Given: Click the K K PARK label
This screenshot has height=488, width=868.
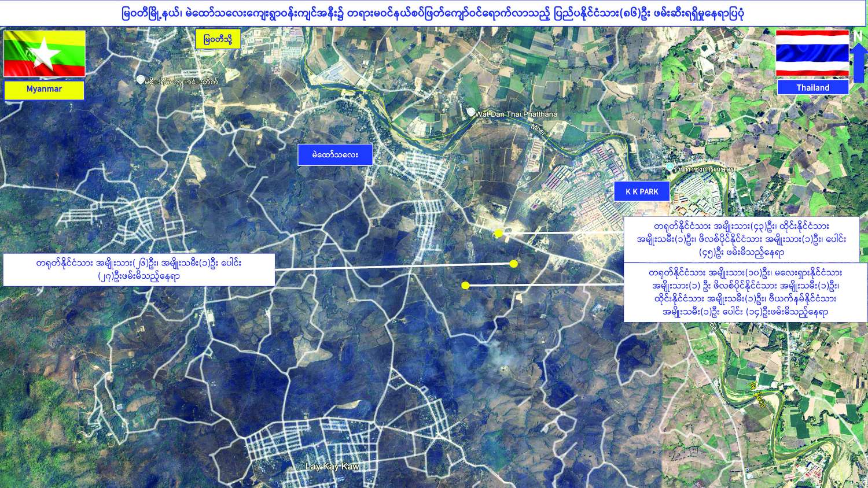Looking at the screenshot, I should tap(642, 191).
